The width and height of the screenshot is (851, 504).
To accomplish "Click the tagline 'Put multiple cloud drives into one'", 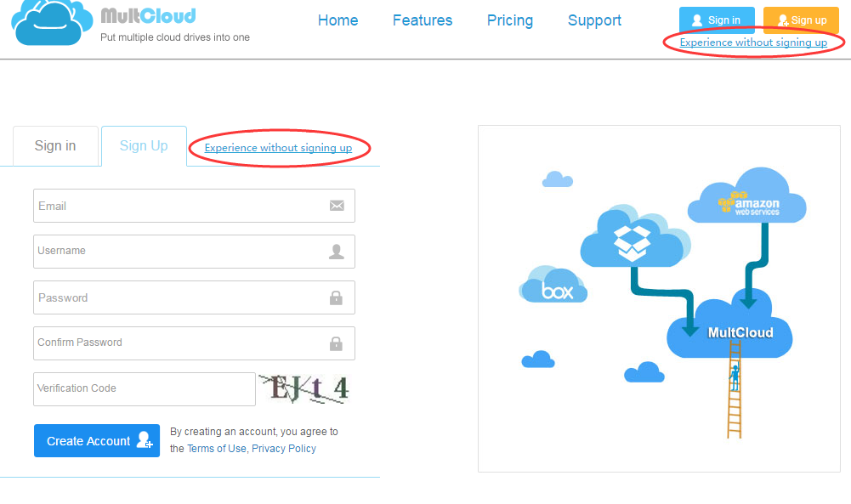I will (175, 37).
